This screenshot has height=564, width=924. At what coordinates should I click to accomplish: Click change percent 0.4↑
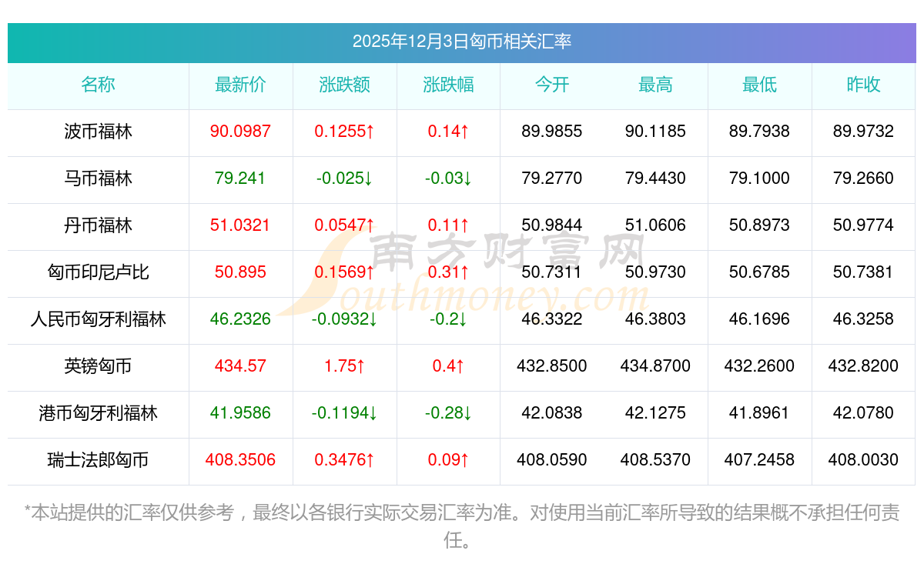click(449, 366)
